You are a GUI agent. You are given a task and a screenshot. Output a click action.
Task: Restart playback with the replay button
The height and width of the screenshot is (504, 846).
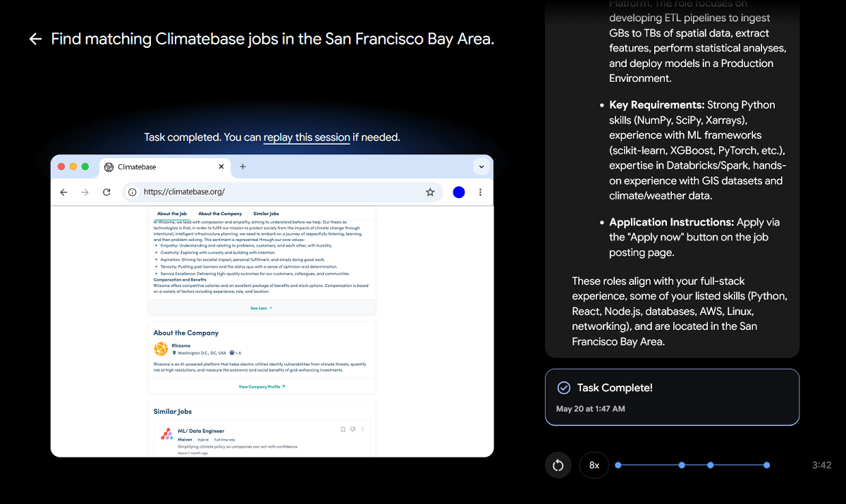(558, 465)
